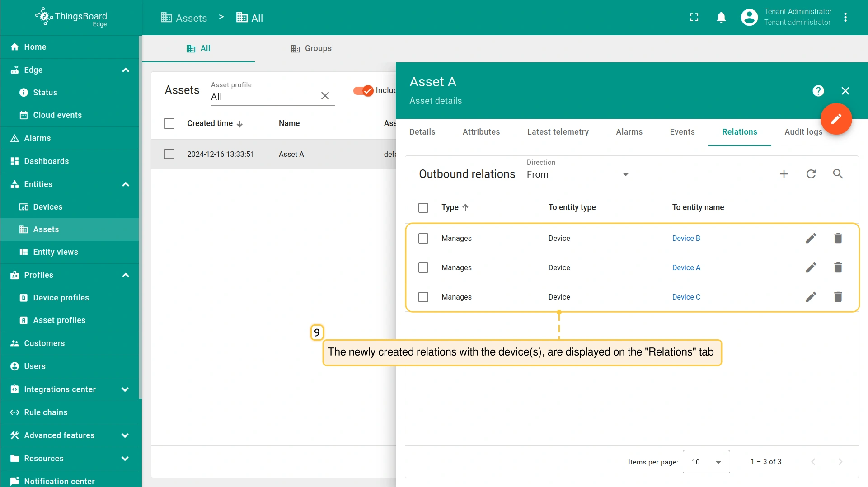Select all relations with header checkbox
This screenshot has height=487, width=868.
(x=423, y=207)
